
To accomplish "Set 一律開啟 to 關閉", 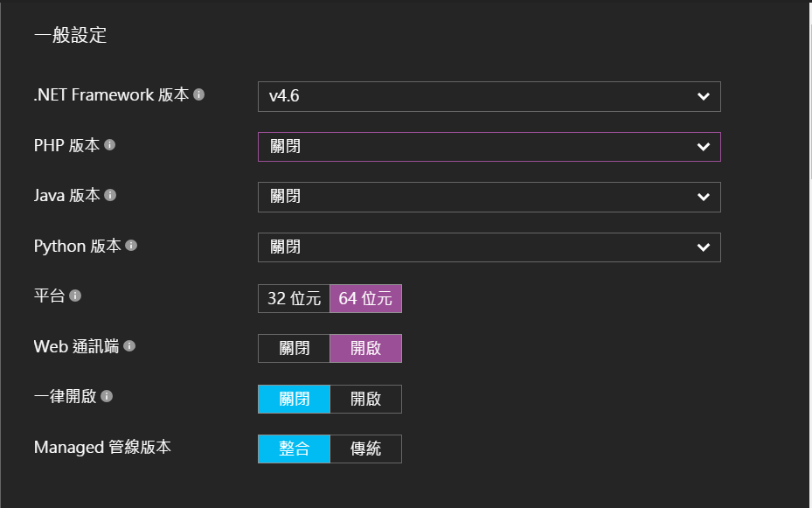I will pyautogui.click(x=294, y=399).
